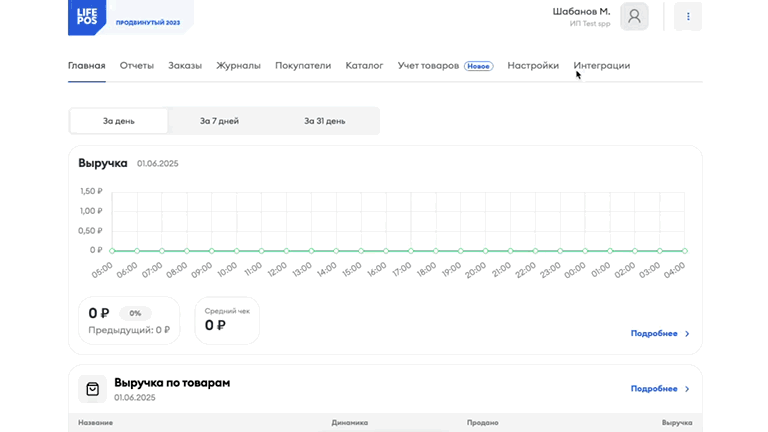Open the Настройки tab
The image size is (768, 432).
[533, 66]
